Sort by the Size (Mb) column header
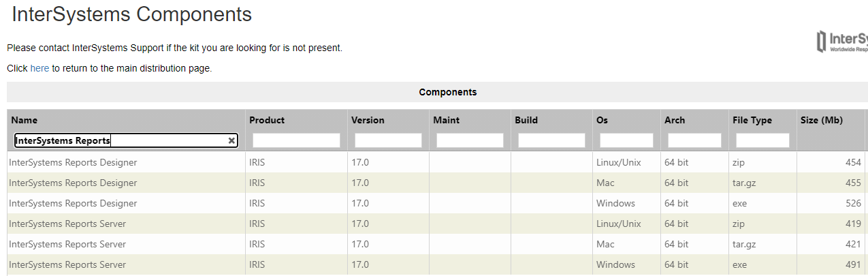This screenshot has width=868, height=276. pos(822,120)
